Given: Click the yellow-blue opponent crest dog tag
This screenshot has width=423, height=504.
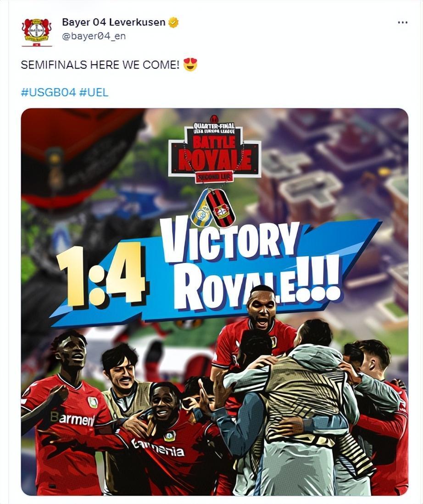Looking at the screenshot, I should click(202, 209).
